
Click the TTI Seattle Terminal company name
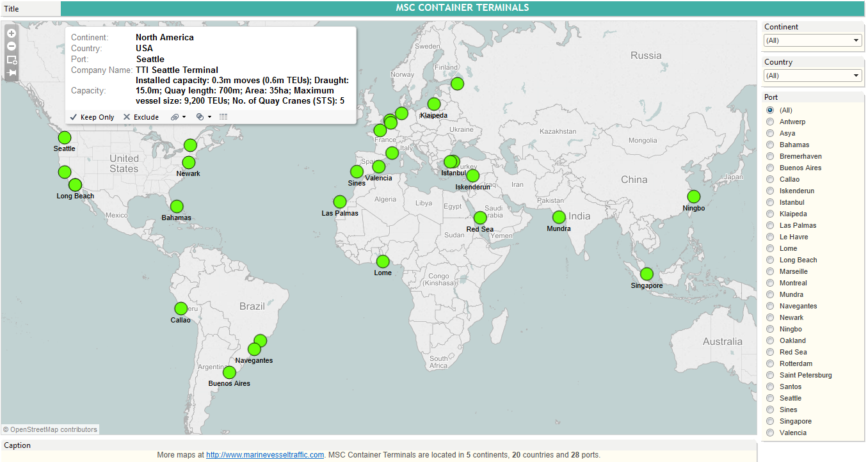pos(177,70)
